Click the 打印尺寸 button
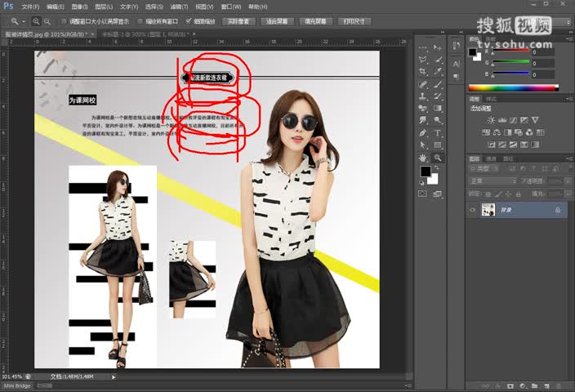 pyautogui.click(x=354, y=21)
